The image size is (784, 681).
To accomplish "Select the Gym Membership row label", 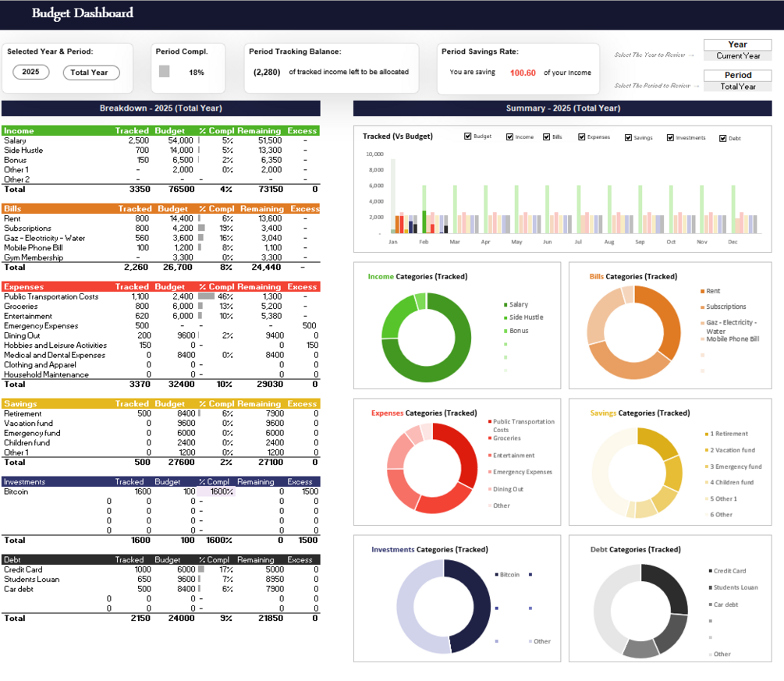I will (34, 257).
